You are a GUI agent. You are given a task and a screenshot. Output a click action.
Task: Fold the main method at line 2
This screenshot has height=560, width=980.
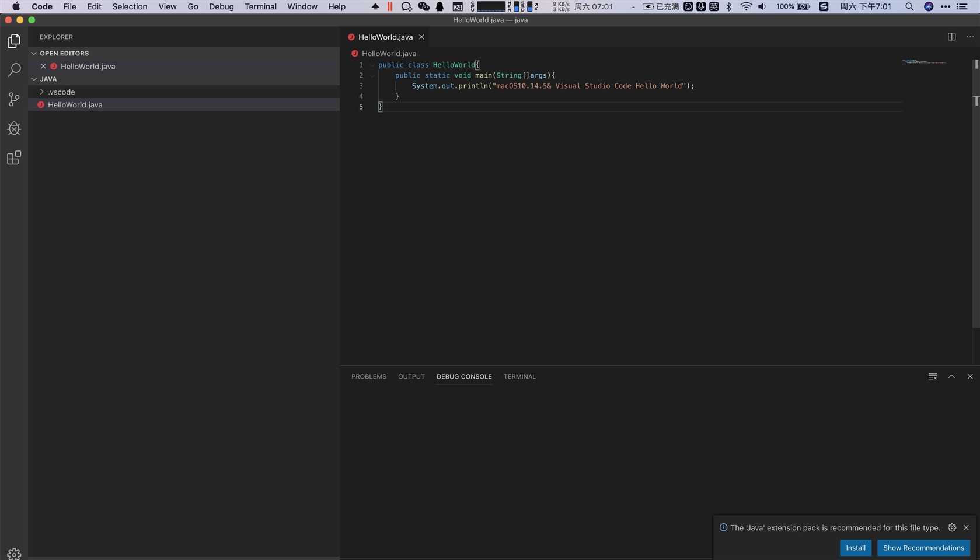pyautogui.click(x=372, y=75)
